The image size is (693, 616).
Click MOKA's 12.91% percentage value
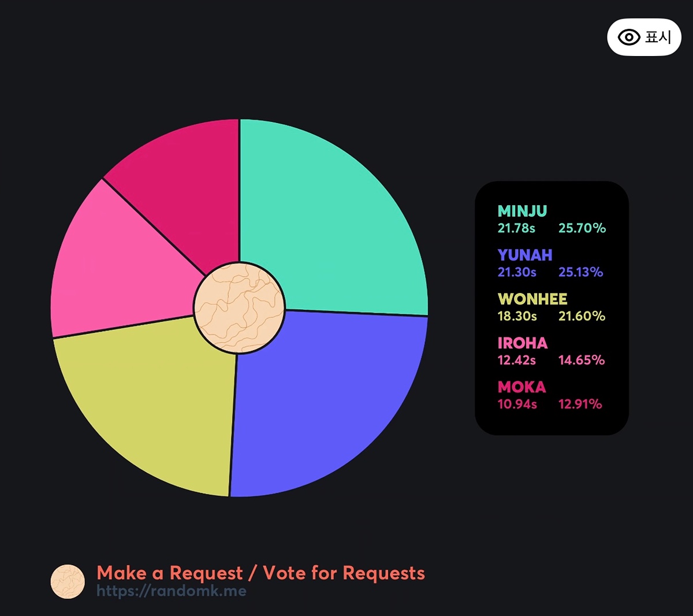pos(580,404)
